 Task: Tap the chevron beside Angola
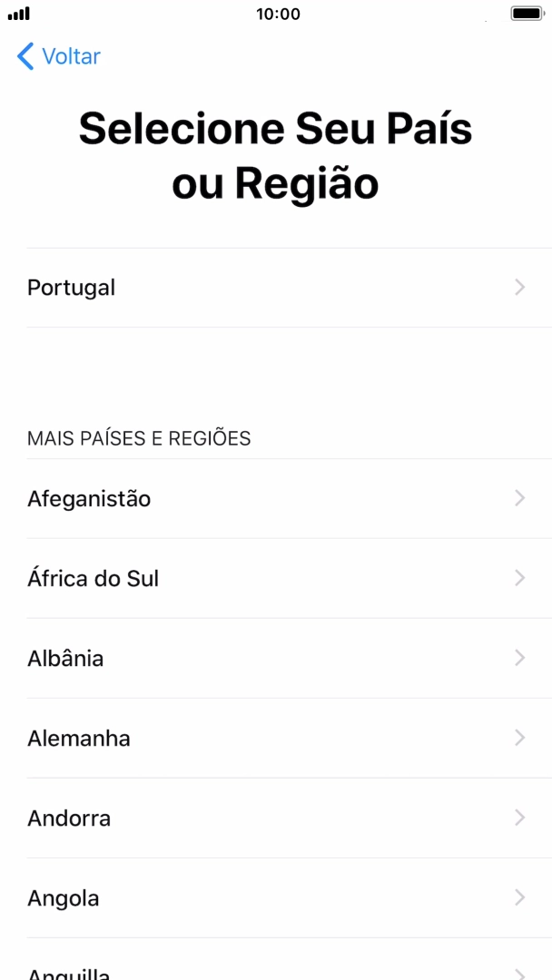(x=519, y=897)
